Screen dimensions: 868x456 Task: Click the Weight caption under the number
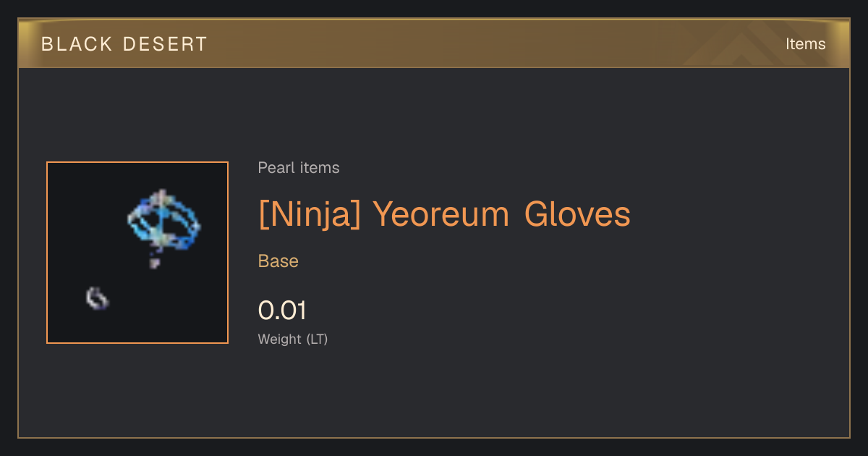[280, 339]
